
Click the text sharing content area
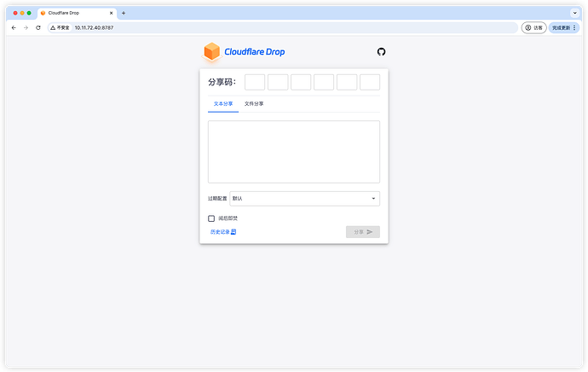click(x=294, y=152)
